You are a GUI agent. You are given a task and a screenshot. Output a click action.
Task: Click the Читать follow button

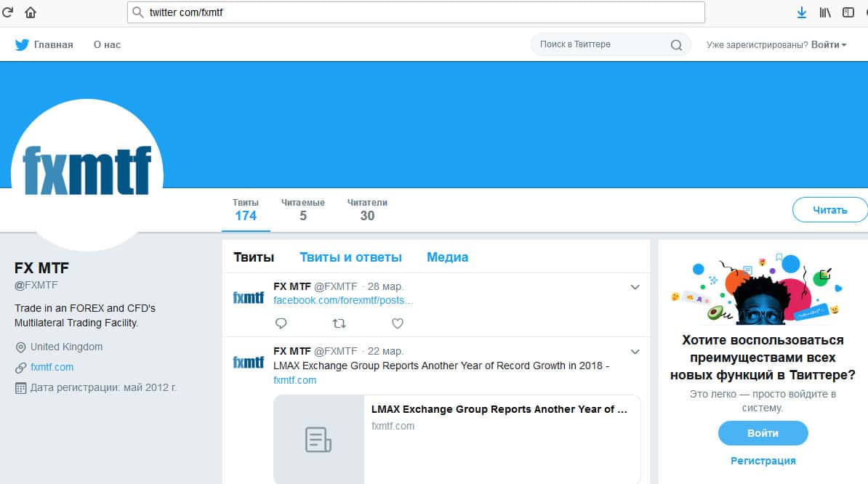(829, 209)
